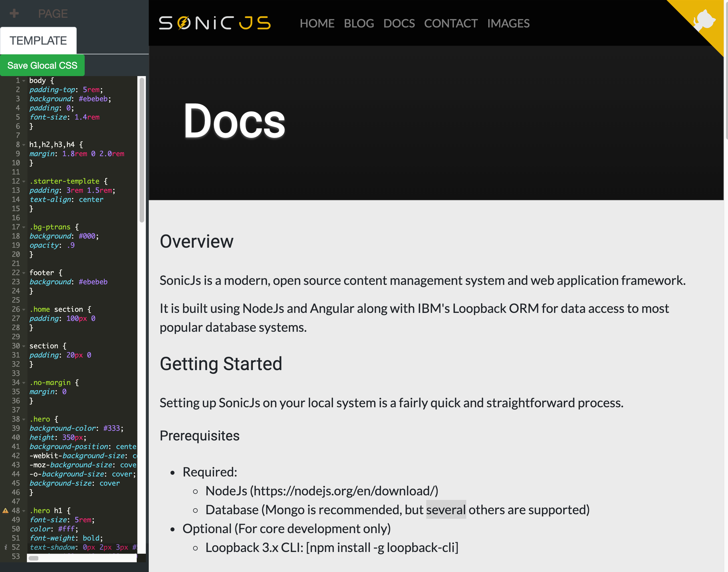Screen dimensions: 728x572
Task: Click the margin value on line 9
Action: (x=93, y=154)
